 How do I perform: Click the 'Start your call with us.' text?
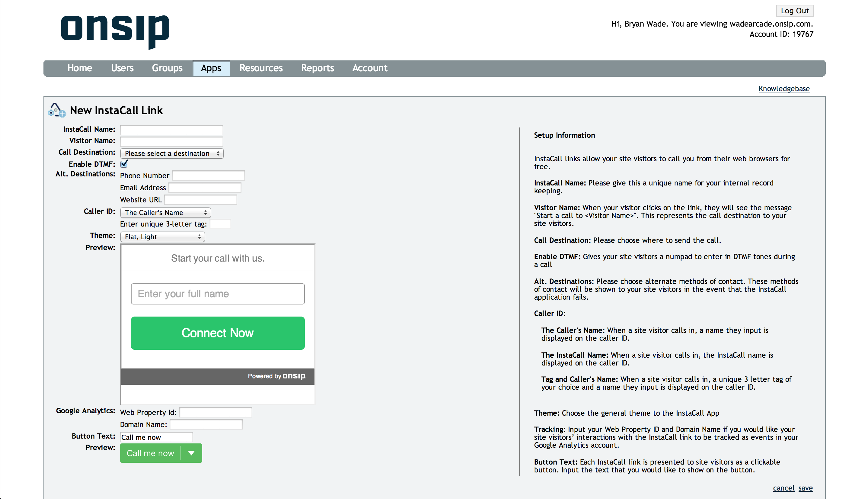click(x=218, y=258)
